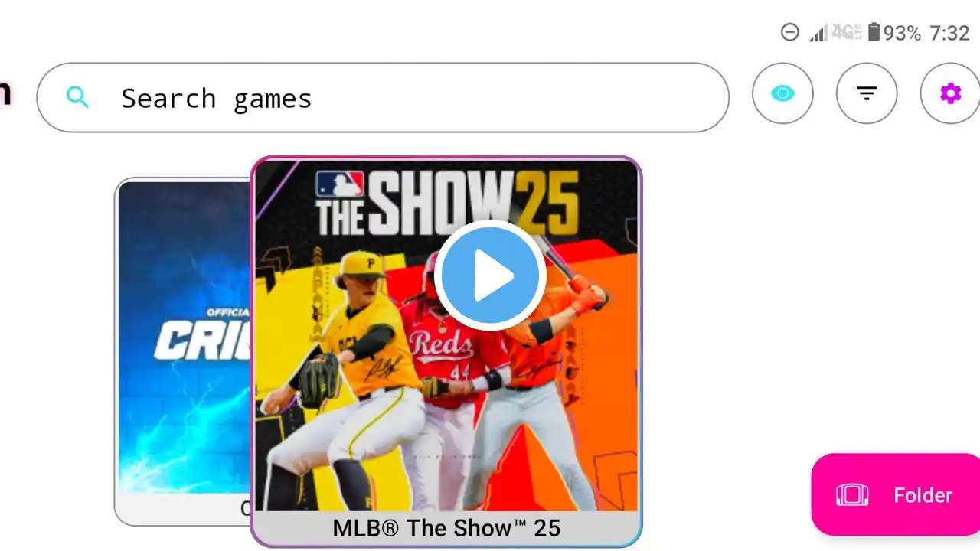Tap the battery icon in status bar
The width and height of the screenshot is (980, 551).
[x=874, y=32]
